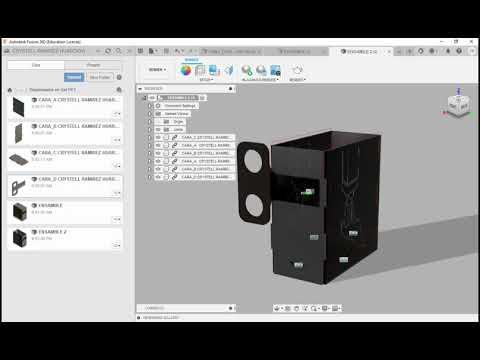Click the Upload button

click(74, 77)
